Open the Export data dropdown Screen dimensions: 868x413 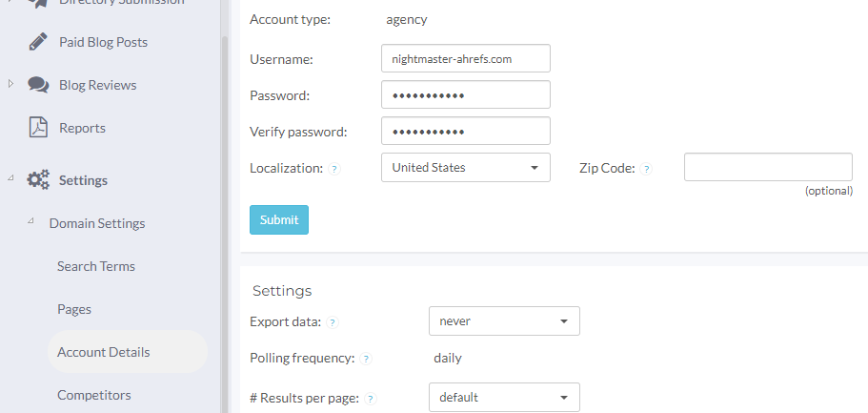point(504,321)
